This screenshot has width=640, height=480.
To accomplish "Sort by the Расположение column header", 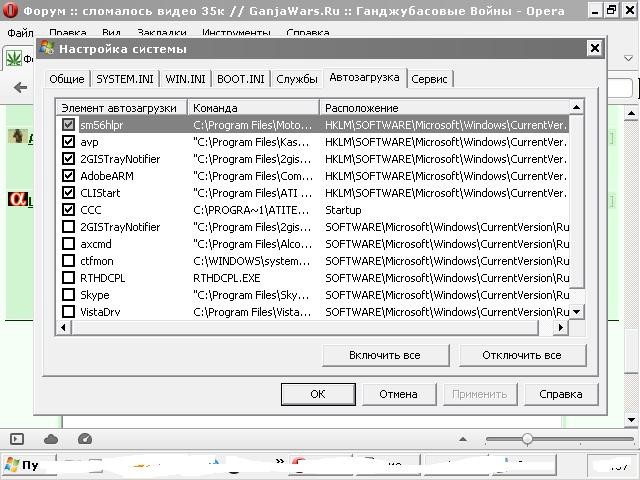I will 444,108.
